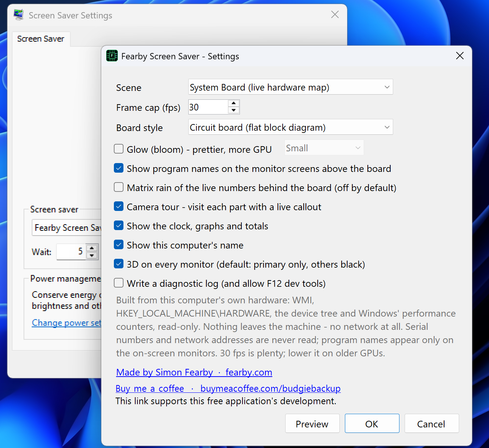The height and width of the screenshot is (448, 489).
Task: Disable Camera tour option
Action: [119, 207]
